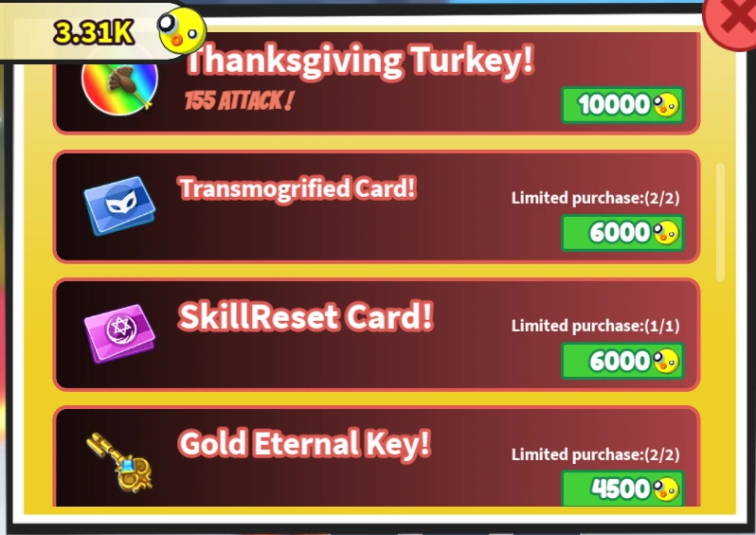Click the Gold Eternal Key icon

tap(119, 462)
